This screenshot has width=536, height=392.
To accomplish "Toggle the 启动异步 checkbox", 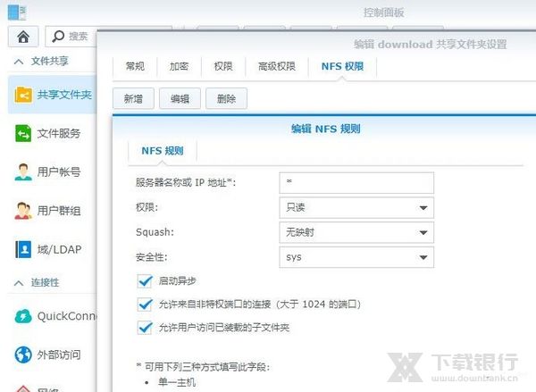I will 146,281.
